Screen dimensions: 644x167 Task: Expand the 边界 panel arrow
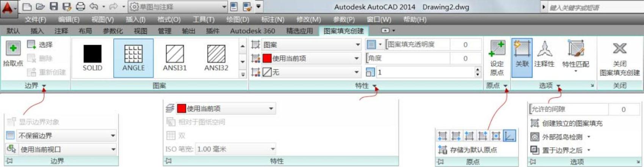point(44,86)
